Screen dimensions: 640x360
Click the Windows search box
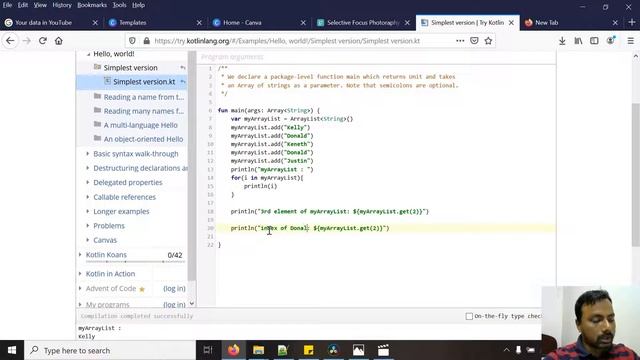110,350
